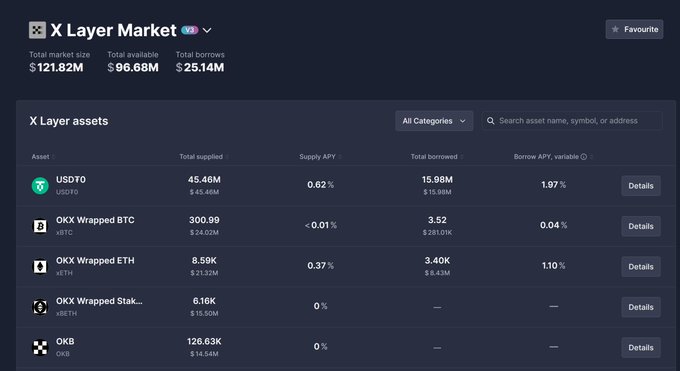Image resolution: width=680 pixels, height=371 pixels.
Task: Click the OKB checkered token icon
Action: click(40, 347)
